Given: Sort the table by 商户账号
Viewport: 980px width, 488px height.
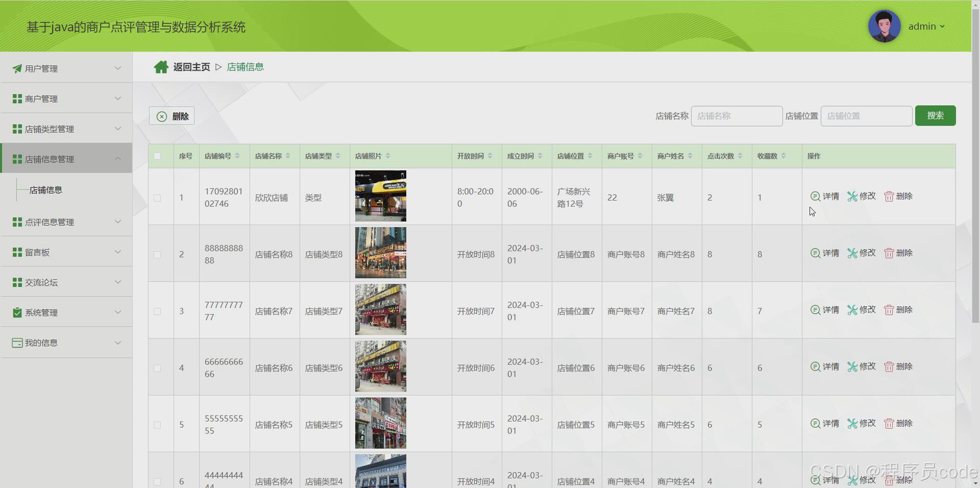Looking at the screenshot, I should pos(640,156).
